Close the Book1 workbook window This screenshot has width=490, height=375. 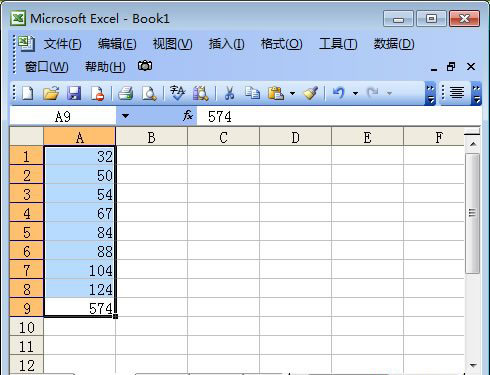(471, 67)
